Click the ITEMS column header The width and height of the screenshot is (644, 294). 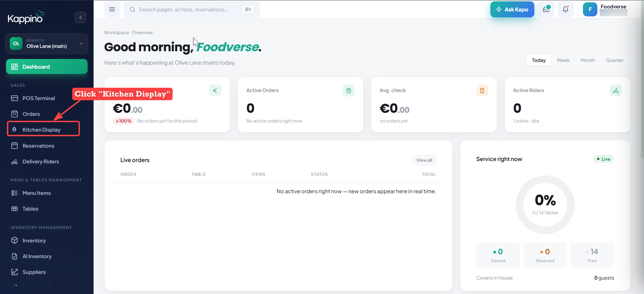[x=259, y=174]
